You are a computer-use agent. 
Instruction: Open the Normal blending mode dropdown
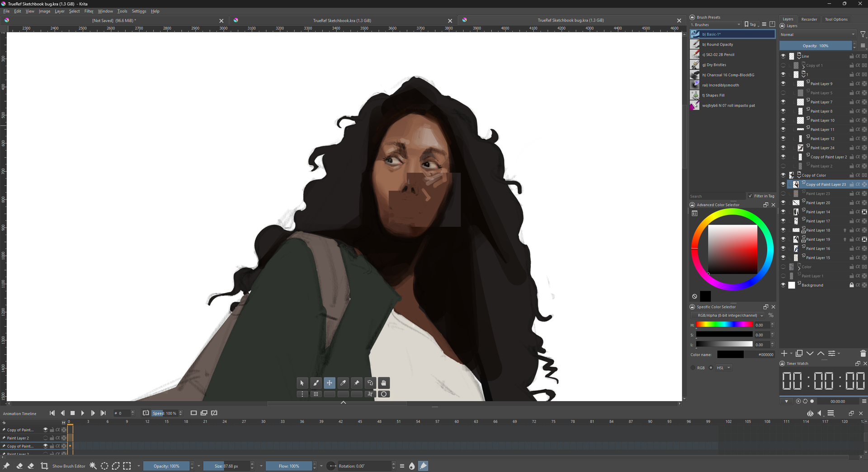(817, 35)
